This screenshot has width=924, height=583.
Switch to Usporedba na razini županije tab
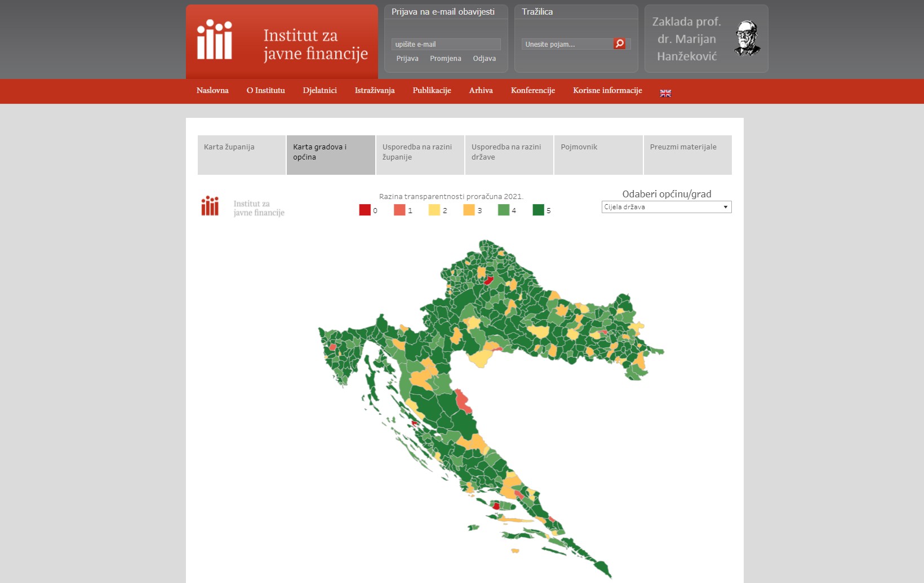(420, 155)
